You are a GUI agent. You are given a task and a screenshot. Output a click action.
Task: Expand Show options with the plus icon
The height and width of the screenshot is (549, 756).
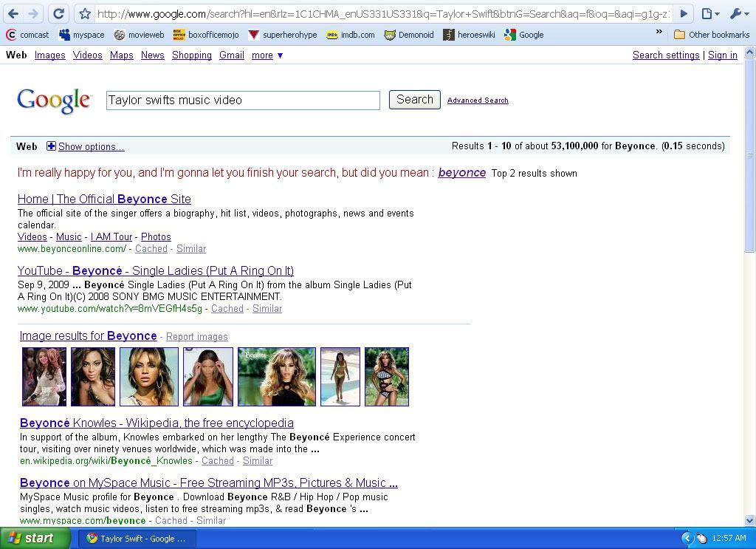[51, 146]
